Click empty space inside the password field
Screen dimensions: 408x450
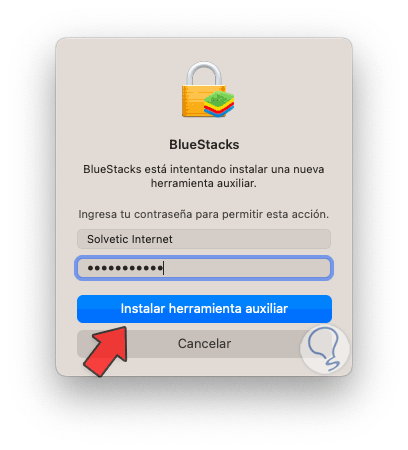tap(247, 268)
